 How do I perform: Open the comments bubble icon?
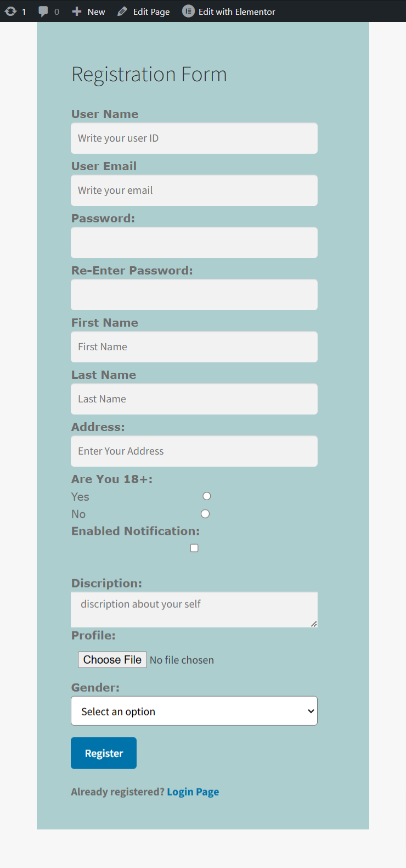pos(43,12)
